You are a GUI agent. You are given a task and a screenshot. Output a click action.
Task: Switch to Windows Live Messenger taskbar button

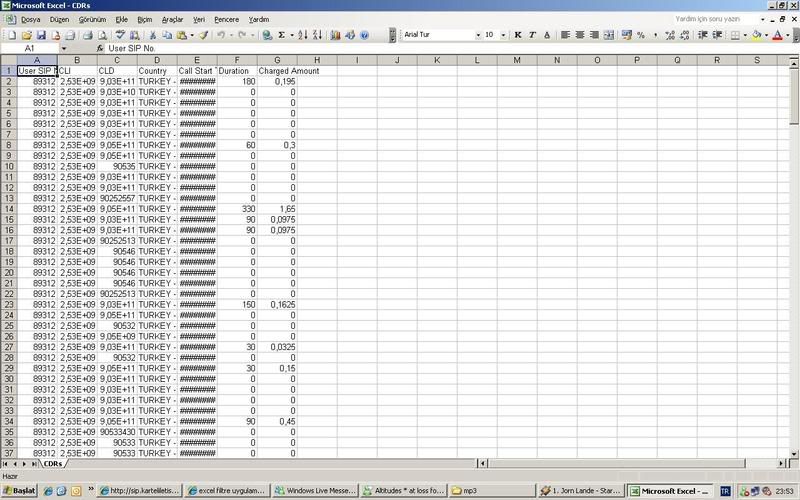pos(315,491)
